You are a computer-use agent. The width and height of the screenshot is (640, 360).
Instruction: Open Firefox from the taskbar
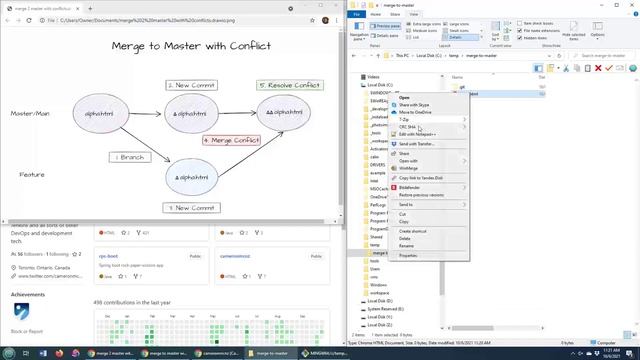pos(59,353)
